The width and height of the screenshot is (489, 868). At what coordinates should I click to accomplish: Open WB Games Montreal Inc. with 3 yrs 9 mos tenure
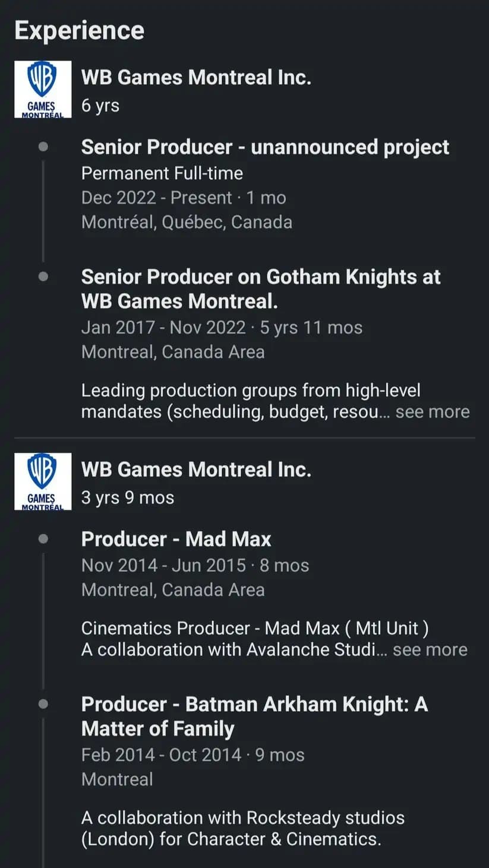196,470
